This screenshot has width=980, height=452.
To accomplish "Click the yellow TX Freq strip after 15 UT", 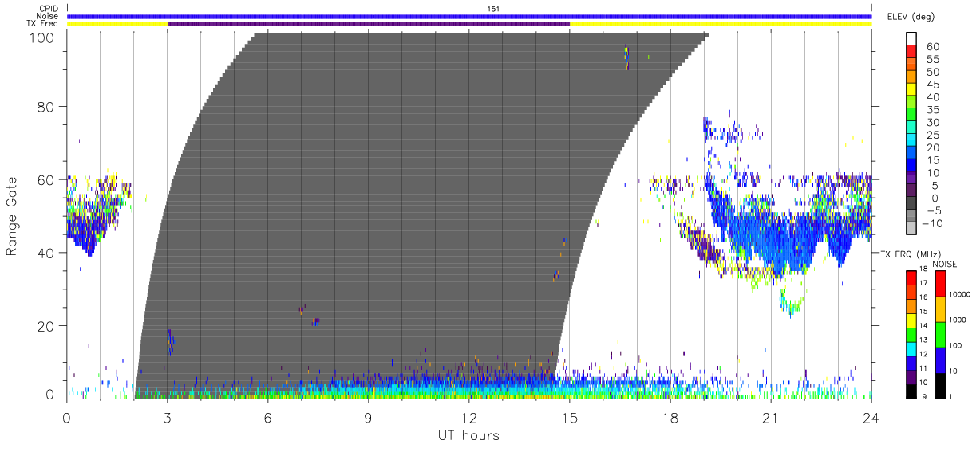I will (x=721, y=24).
